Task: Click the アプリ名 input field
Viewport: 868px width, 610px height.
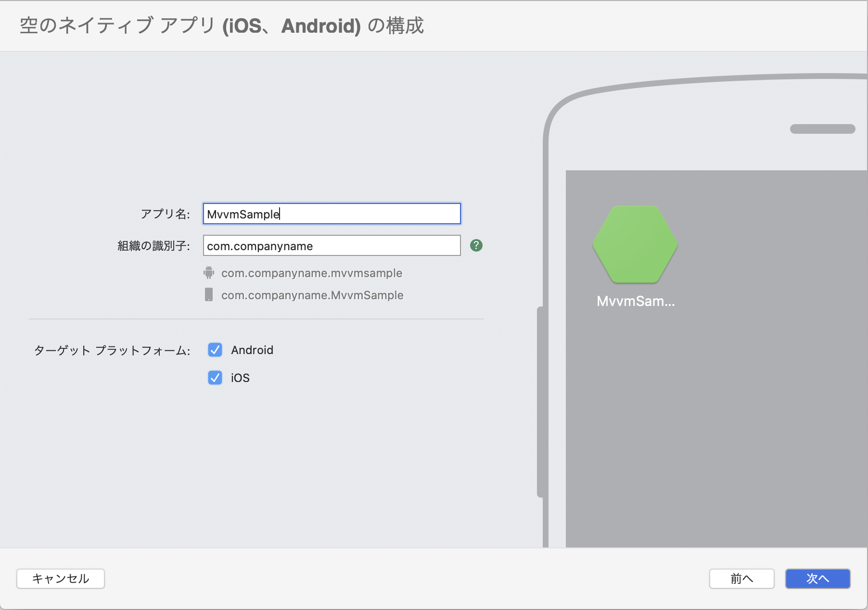Action: click(331, 214)
